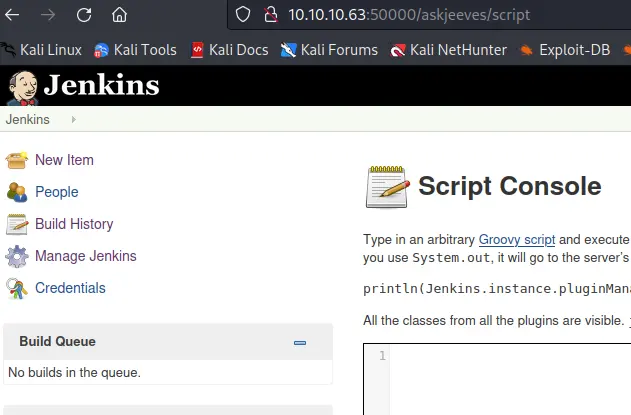Collapse the Build Queue panel
Screen dimensions: 631x415
pyautogui.click(x=300, y=343)
